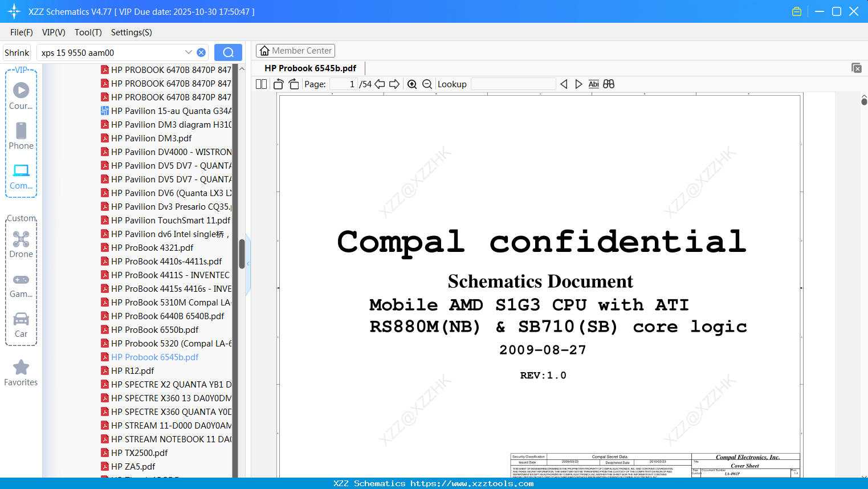Screen dimensions: 868x489
Task: Open HP ZA5.pdf
Action: point(128,466)
